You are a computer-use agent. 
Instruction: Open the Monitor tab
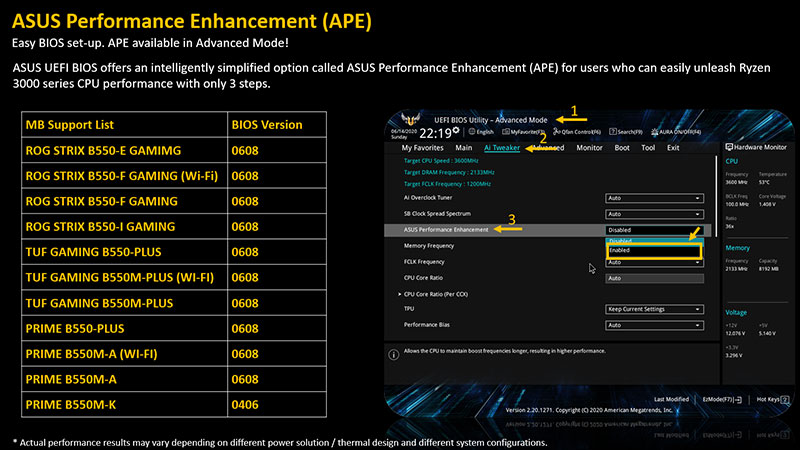pyautogui.click(x=589, y=148)
